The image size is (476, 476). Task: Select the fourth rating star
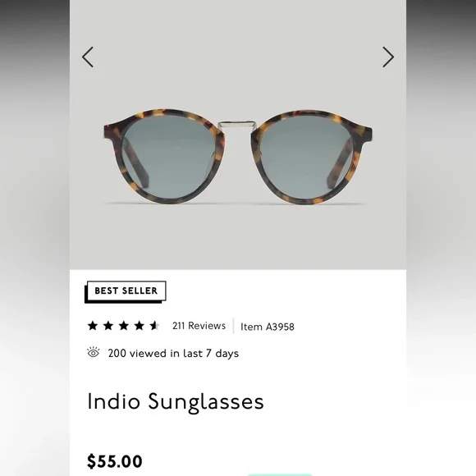[139, 326]
